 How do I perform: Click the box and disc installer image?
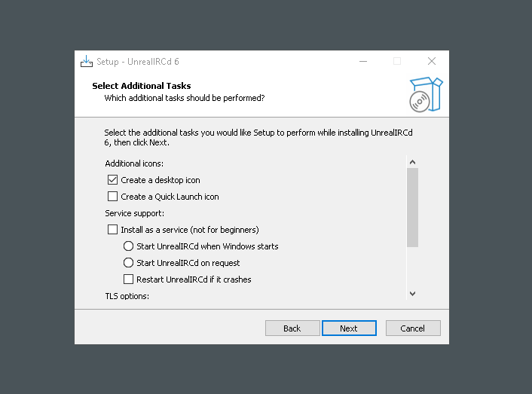click(x=426, y=94)
